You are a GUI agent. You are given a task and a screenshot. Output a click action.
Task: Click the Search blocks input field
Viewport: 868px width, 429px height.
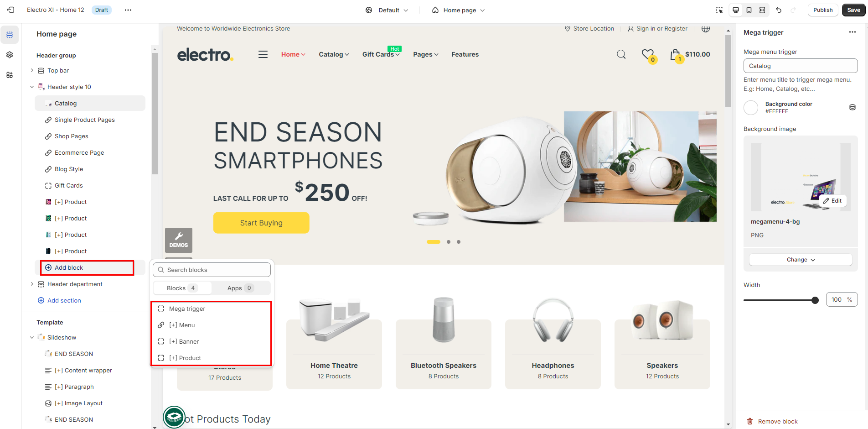[212, 270]
